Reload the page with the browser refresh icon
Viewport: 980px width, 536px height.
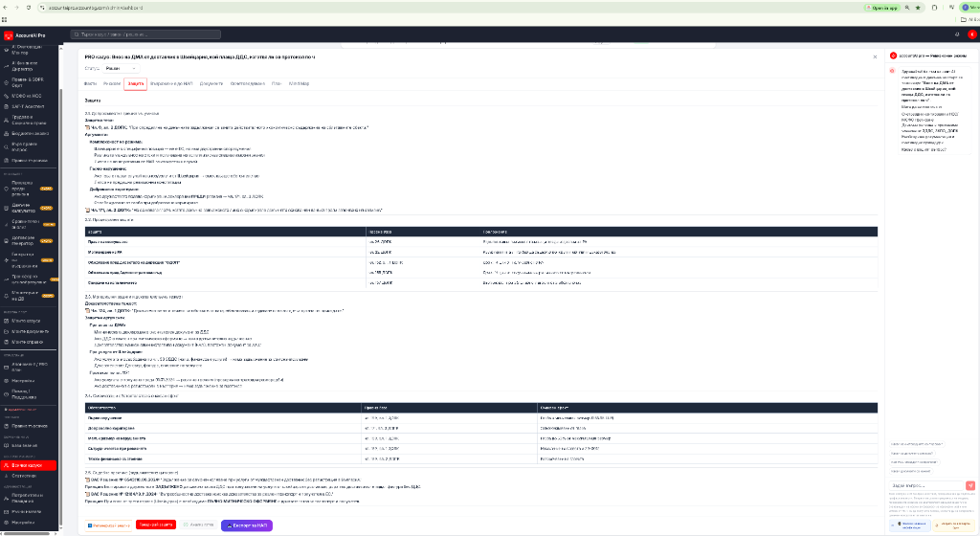pyautogui.click(x=29, y=8)
